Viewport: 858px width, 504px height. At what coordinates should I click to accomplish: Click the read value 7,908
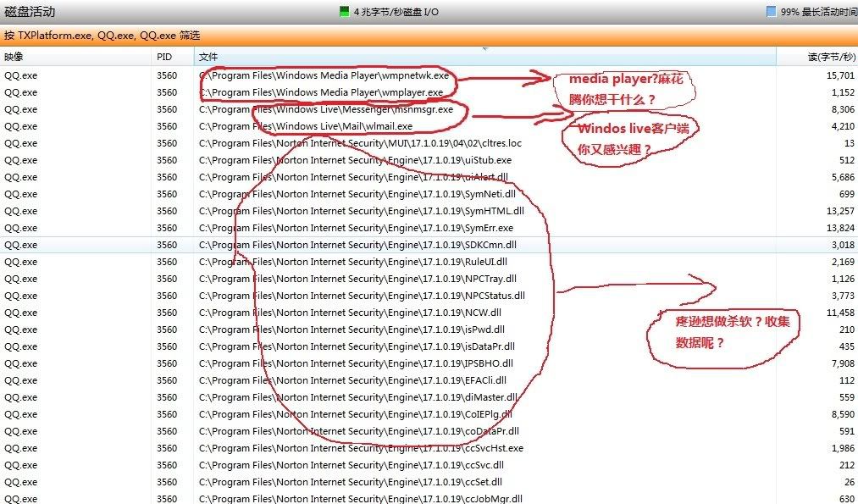[x=844, y=364]
